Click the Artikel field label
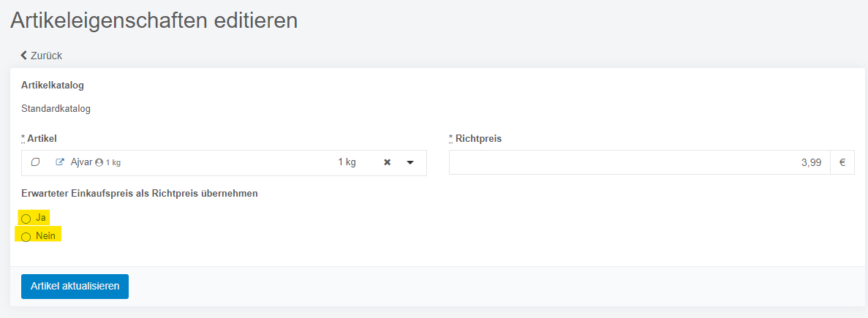Viewport: 868px width, 318px height. [x=39, y=139]
